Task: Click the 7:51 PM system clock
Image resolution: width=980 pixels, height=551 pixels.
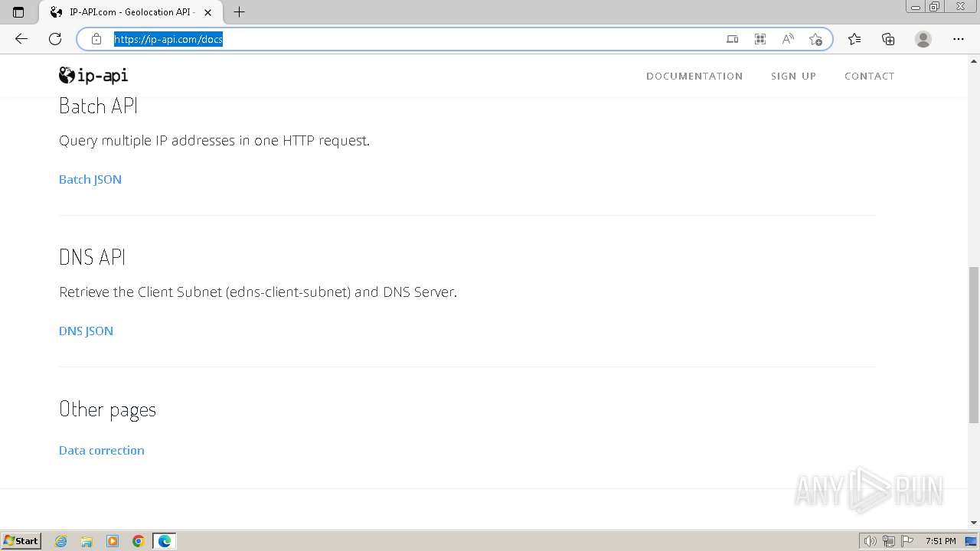Action: click(940, 541)
